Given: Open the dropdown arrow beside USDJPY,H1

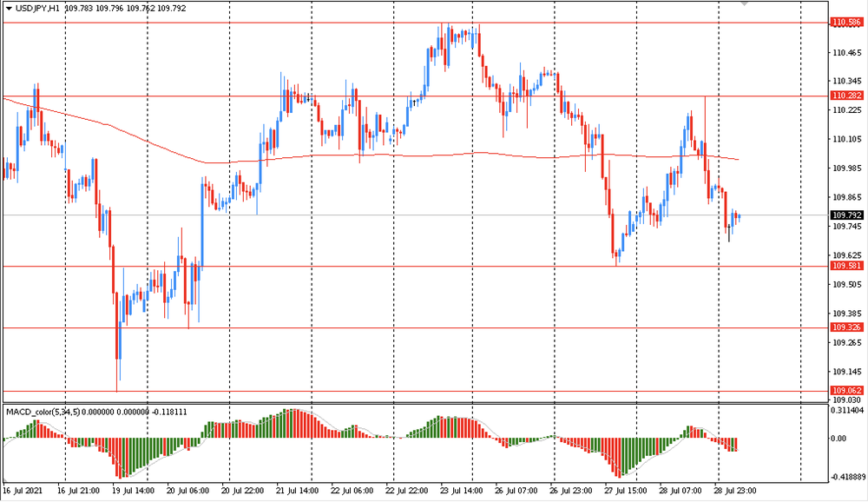Looking at the screenshot, I should click(x=9, y=9).
